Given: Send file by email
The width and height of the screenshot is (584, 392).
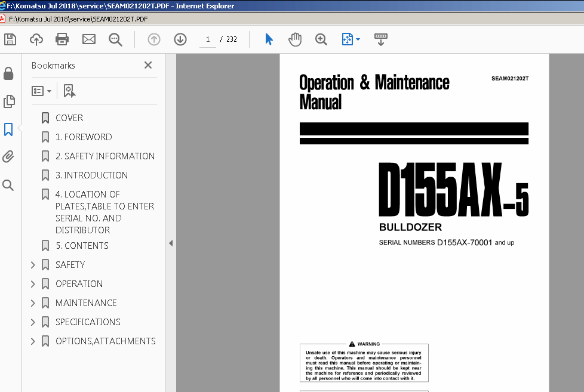Looking at the screenshot, I should [88, 39].
